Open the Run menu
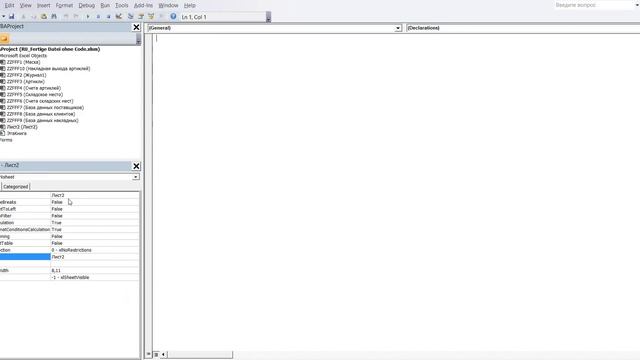The width and height of the screenshot is (640, 360). [x=105, y=5]
